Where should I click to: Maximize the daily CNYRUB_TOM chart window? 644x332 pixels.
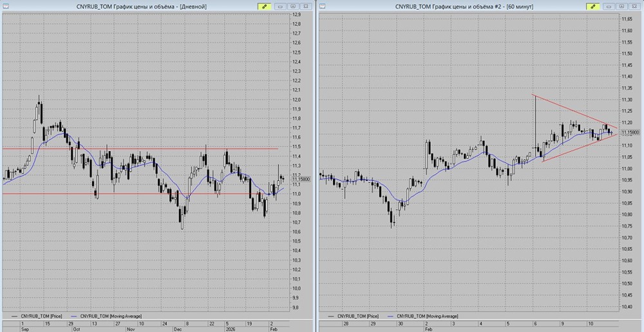[293, 6]
